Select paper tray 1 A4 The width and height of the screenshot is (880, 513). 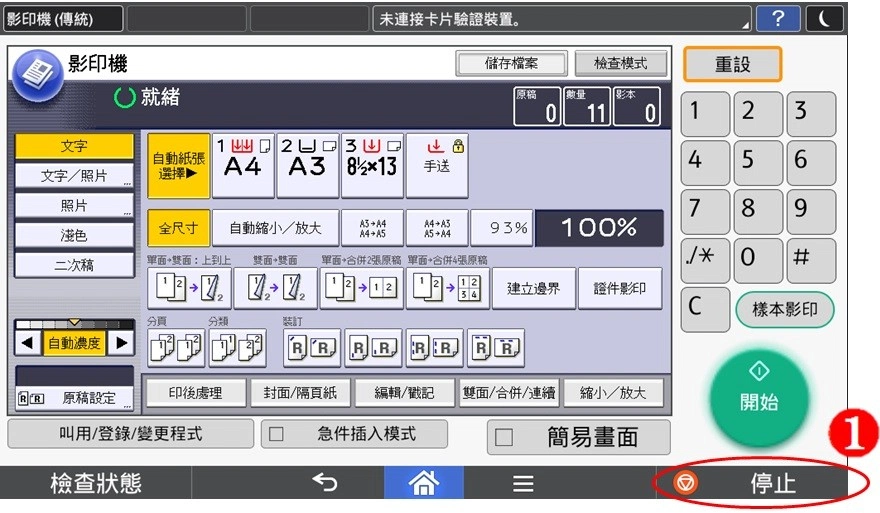243,166
